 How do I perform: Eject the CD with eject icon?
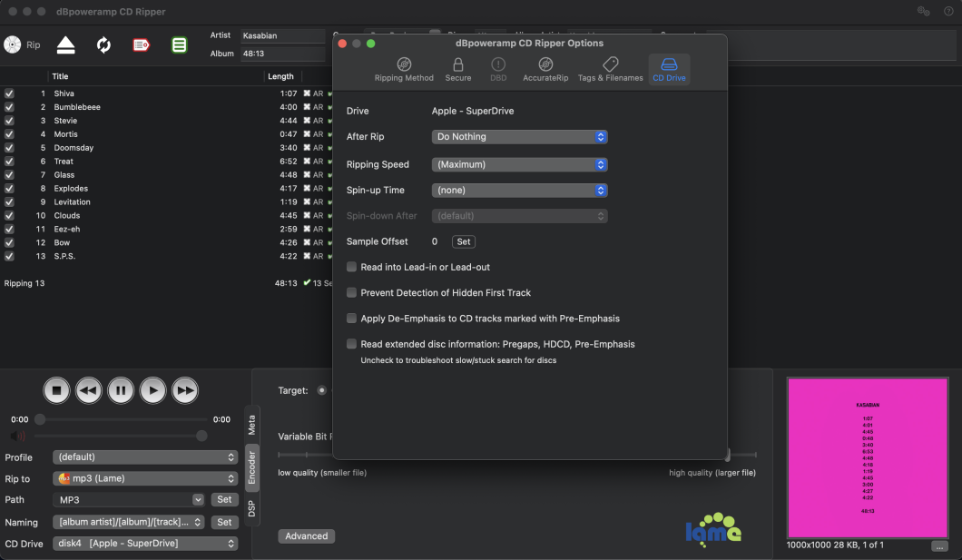(x=66, y=44)
